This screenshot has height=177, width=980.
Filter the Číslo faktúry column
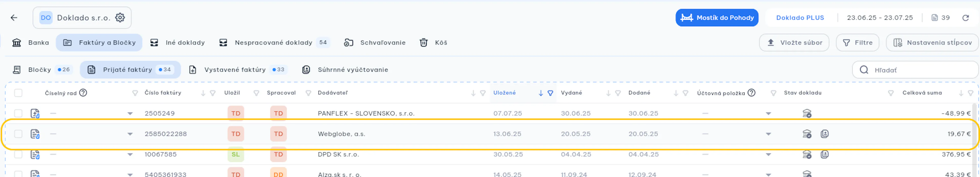(x=213, y=93)
